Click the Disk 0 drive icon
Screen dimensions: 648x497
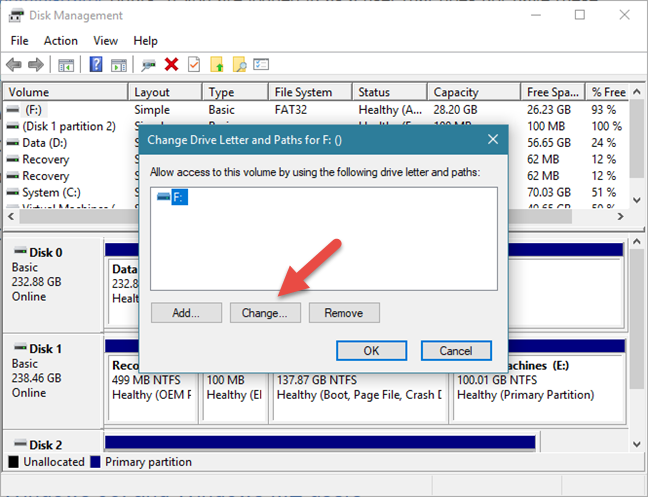20,251
